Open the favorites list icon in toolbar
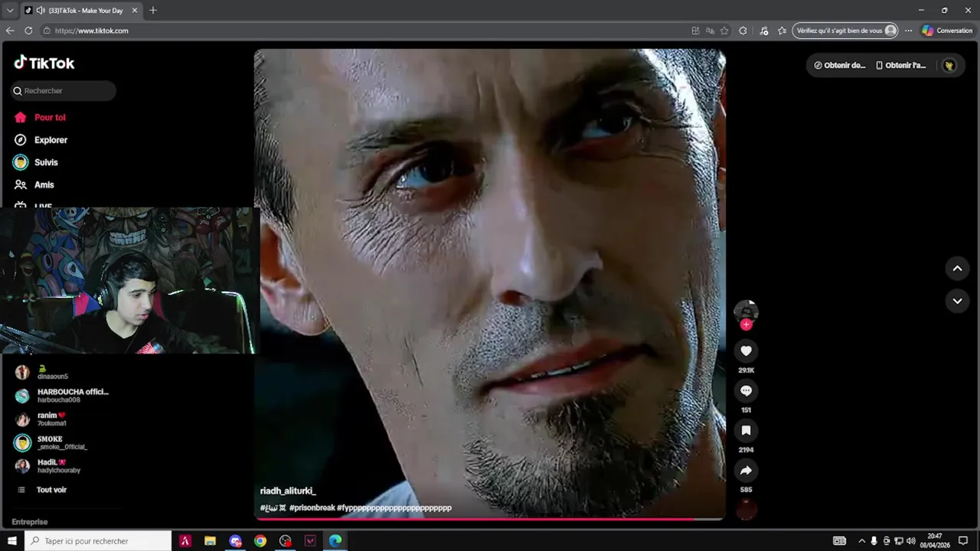This screenshot has width=980, height=551. click(x=782, y=31)
